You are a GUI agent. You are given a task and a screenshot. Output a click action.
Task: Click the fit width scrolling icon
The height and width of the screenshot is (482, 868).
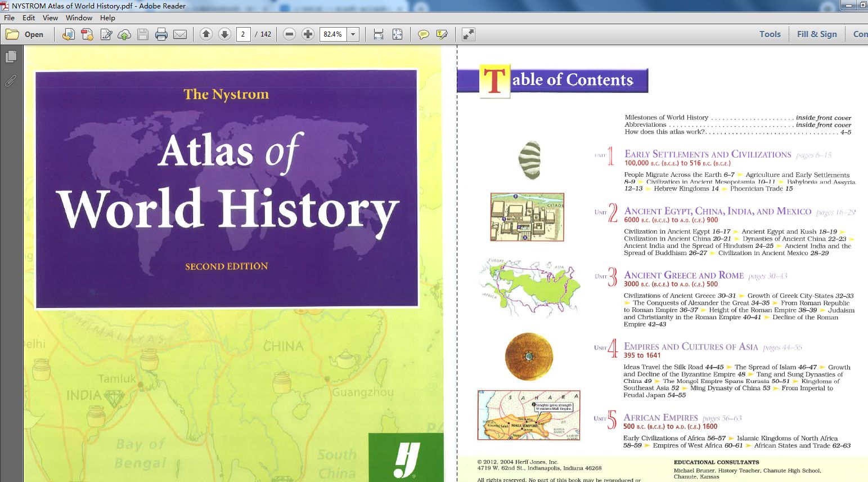[379, 34]
